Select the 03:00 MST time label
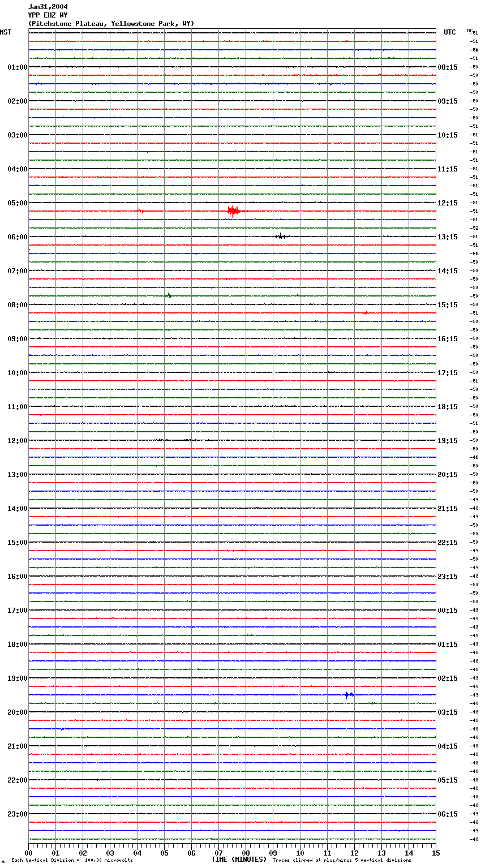Screen dimensions: 481x868 point(18,135)
